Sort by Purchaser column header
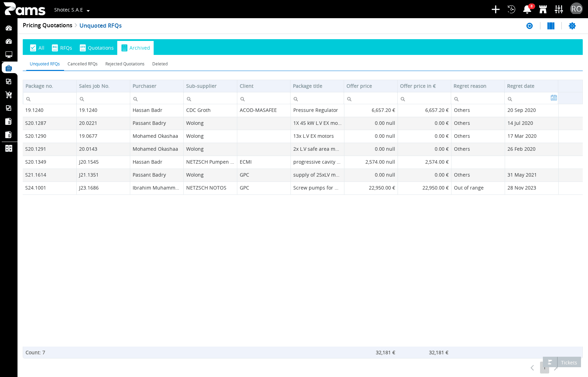This screenshot has height=377, width=588. point(156,86)
